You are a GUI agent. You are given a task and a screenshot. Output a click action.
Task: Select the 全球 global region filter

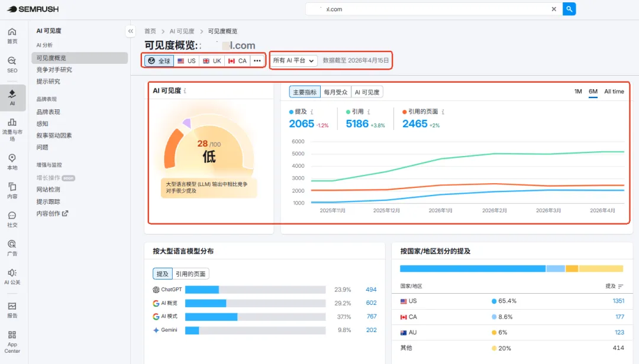tap(159, 61)
